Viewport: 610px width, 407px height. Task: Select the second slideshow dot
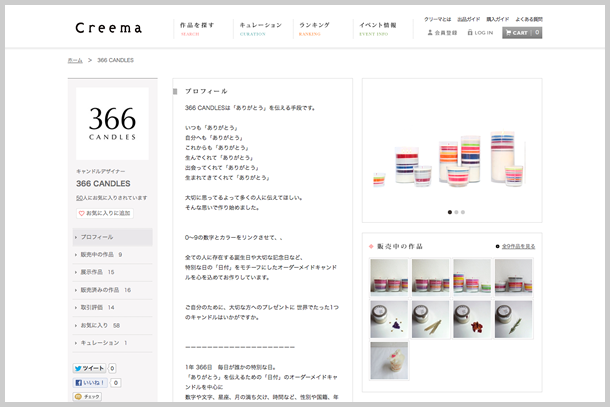point(456,212)
